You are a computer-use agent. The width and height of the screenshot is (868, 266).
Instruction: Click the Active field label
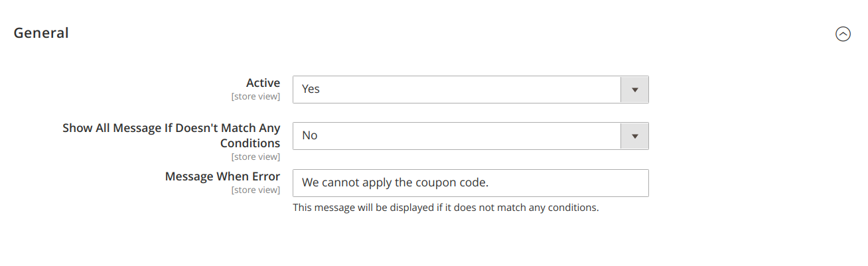point(263,83)
